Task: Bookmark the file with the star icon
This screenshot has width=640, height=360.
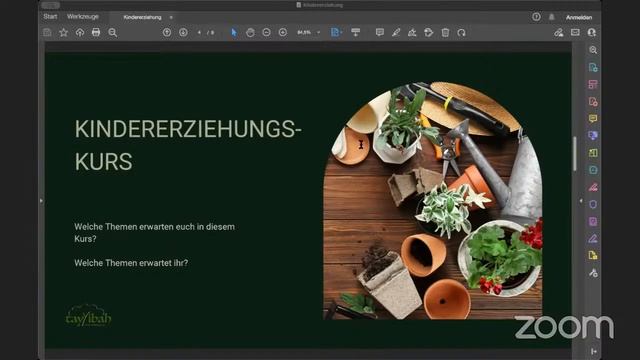Action: coord(63,32)
